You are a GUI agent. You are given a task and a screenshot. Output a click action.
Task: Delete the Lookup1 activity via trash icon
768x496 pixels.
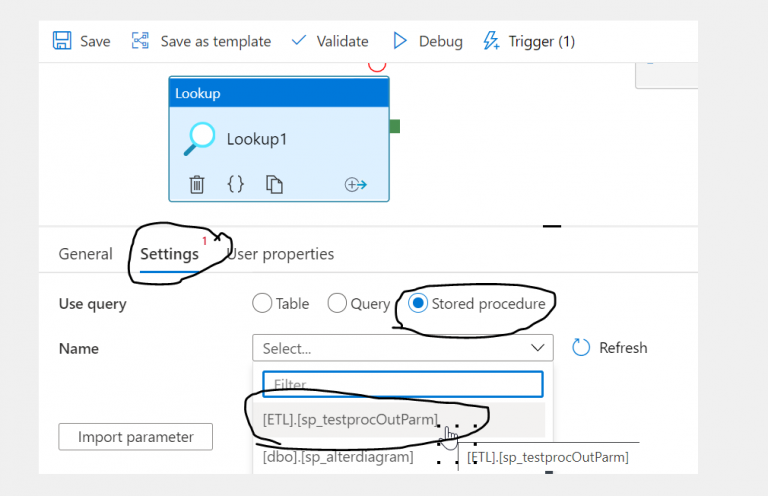tap(197, 184)
